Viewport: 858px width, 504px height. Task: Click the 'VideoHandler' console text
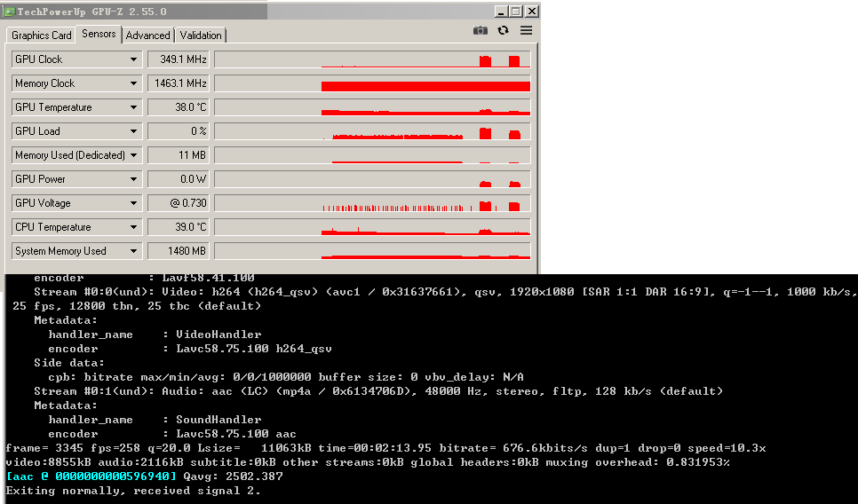(x=218, y=334)
